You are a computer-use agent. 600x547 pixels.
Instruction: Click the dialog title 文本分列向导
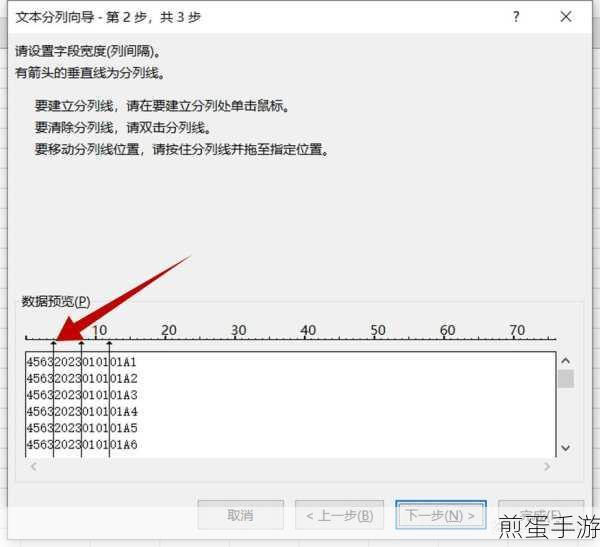(x=55, y=17)
